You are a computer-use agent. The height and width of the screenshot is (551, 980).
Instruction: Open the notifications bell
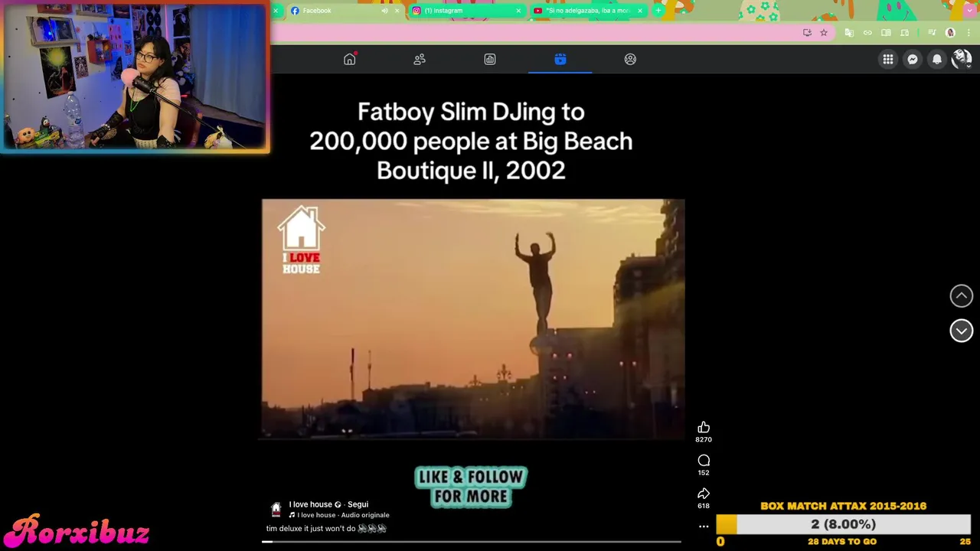coord(937,59)
